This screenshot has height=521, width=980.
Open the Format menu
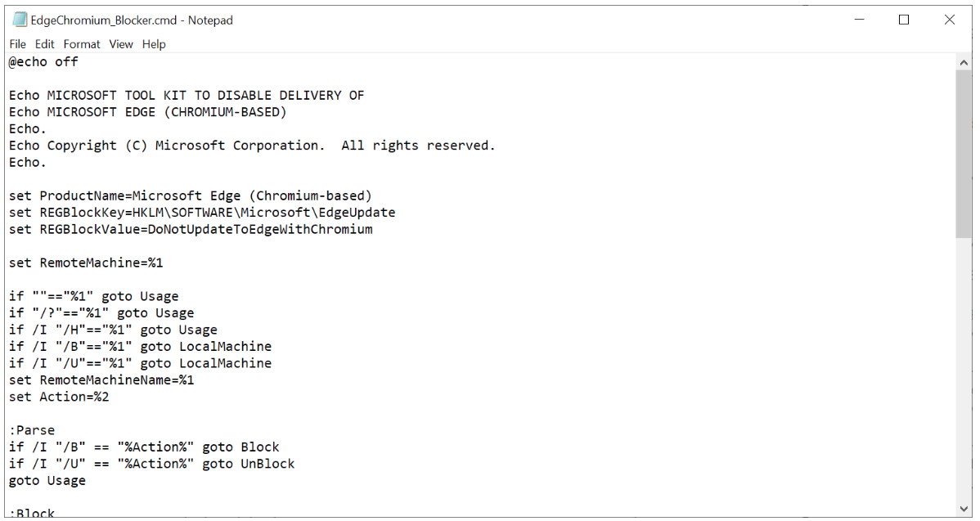81,43
